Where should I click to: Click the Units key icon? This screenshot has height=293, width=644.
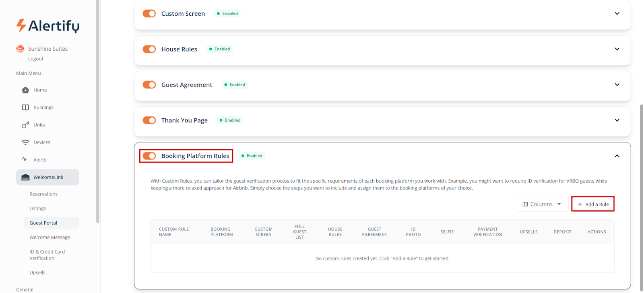(25, 125)
